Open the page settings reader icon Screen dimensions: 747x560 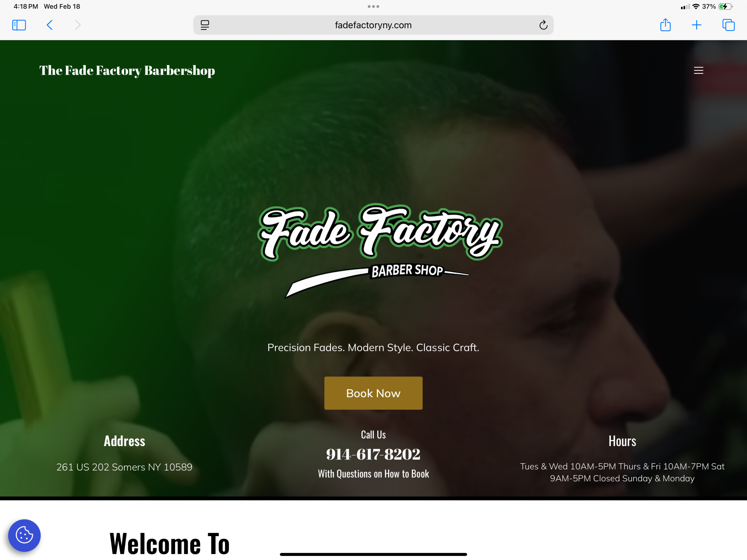coord(205,25)
